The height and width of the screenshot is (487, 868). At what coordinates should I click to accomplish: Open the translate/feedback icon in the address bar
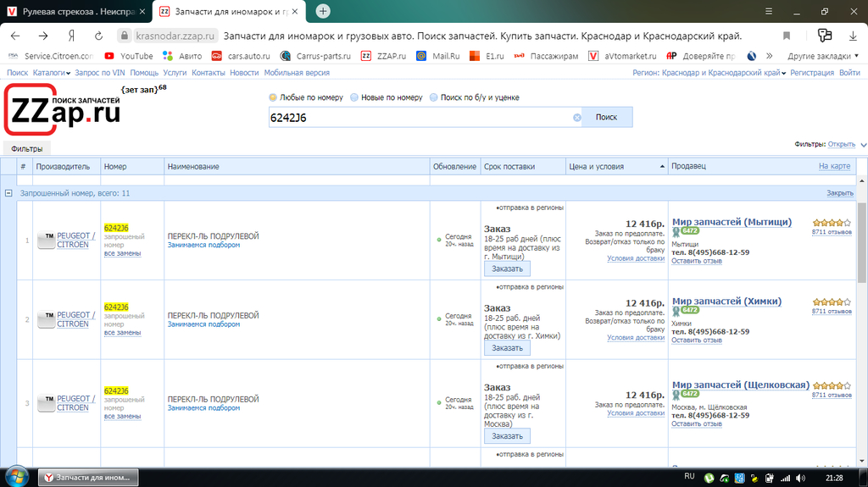pos(825,36)
